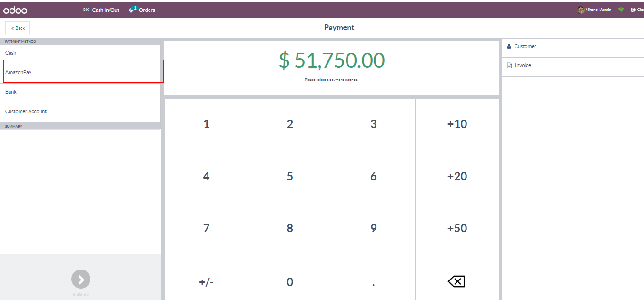Screen dimensions: 644x300
Task: Open Cash In/Out dialog
Action: [x=101, y=10]
